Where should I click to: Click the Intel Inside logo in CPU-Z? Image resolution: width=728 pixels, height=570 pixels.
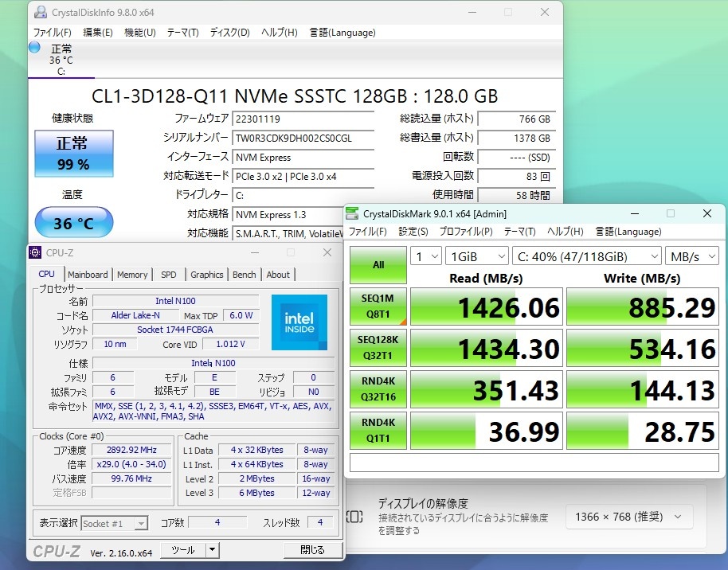(299, 322)
